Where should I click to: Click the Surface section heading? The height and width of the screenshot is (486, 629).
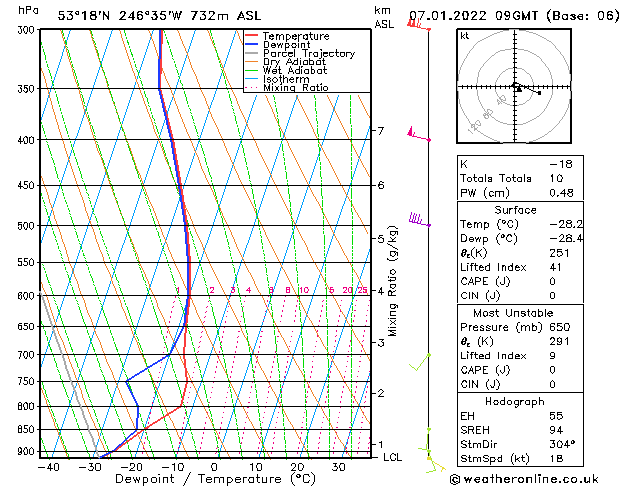tap(515, 210)
